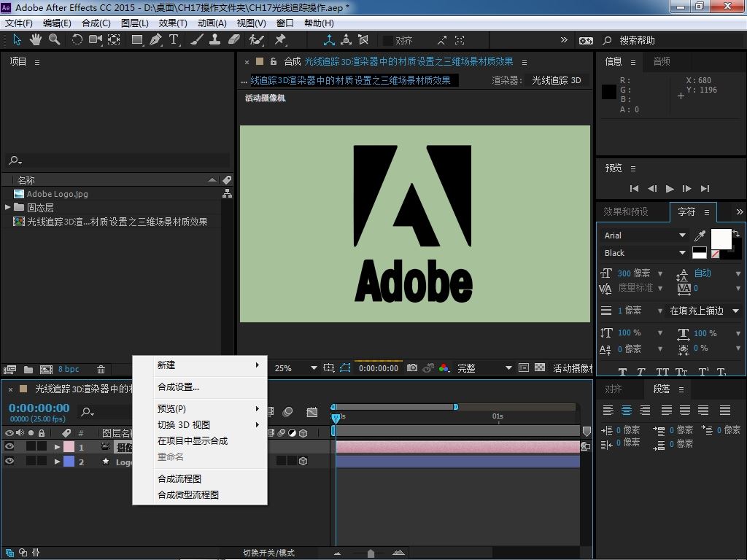
Task: Take a snapshot with the camera icon
Action: 412,367
